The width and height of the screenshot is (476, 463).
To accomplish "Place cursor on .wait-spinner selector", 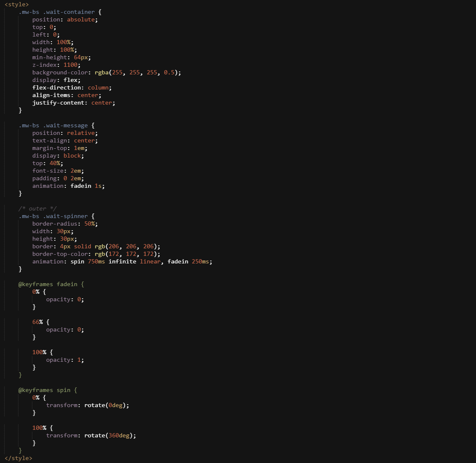I will pos(65,216).
